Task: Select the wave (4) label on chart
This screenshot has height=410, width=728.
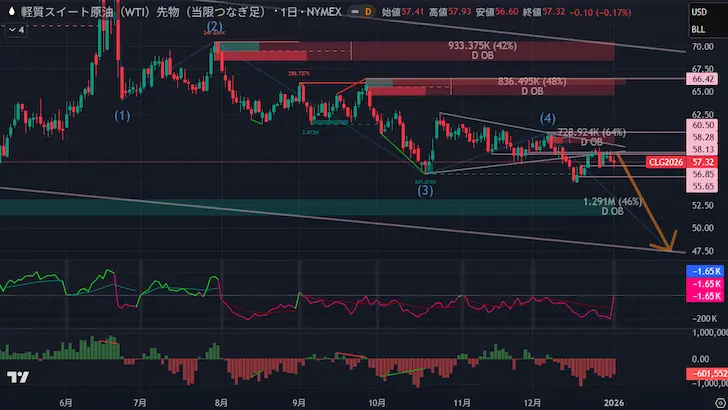Action: [548, 118]
